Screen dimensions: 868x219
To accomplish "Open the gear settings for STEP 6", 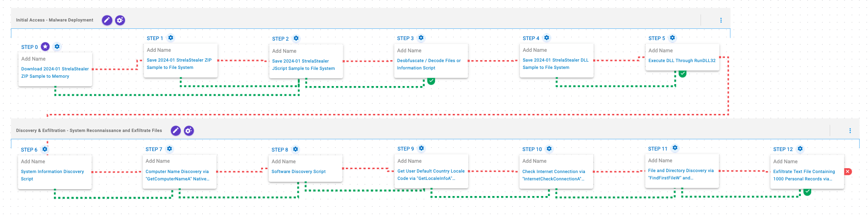I will pyautogui.click(x=45, y=149).
